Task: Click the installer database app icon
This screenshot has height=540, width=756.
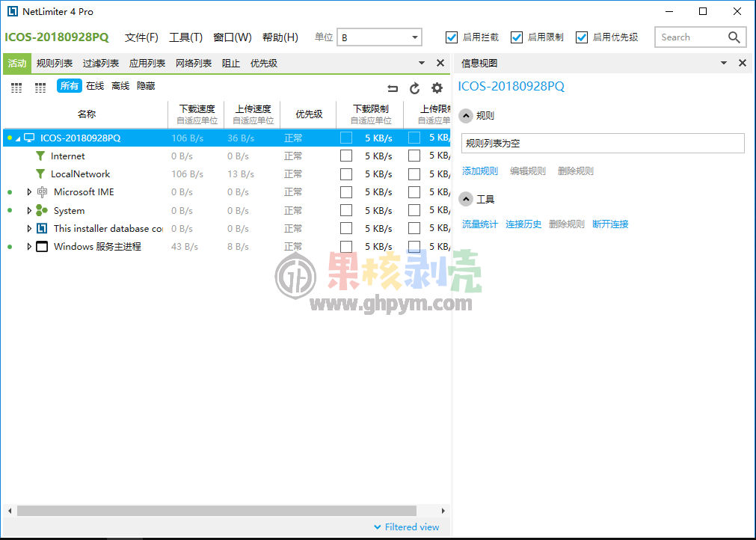Action: tap(42, 228)
